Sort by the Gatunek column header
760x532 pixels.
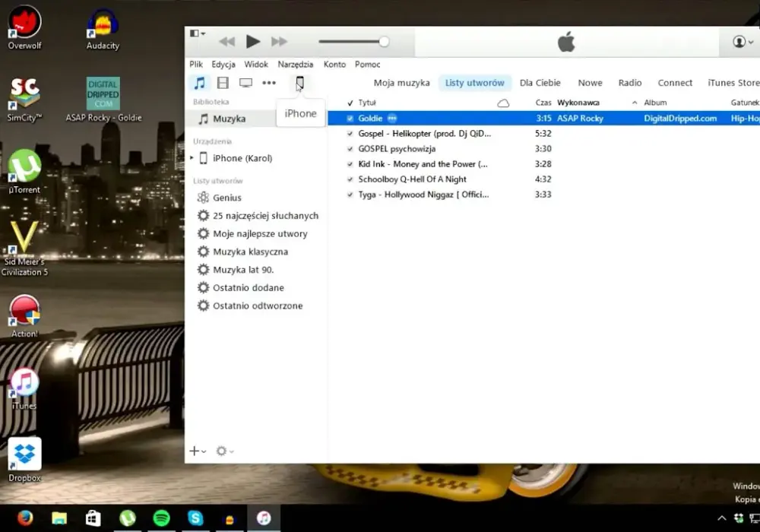coord(745,103)
